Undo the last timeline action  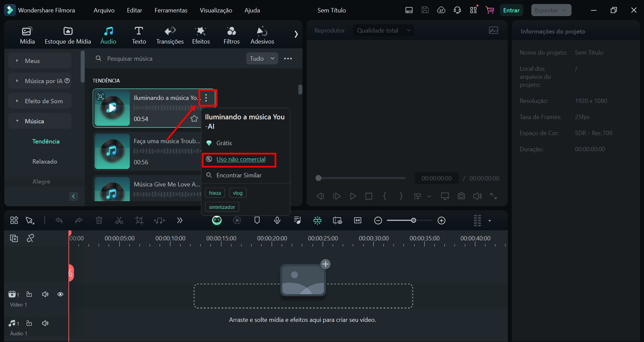59,220
